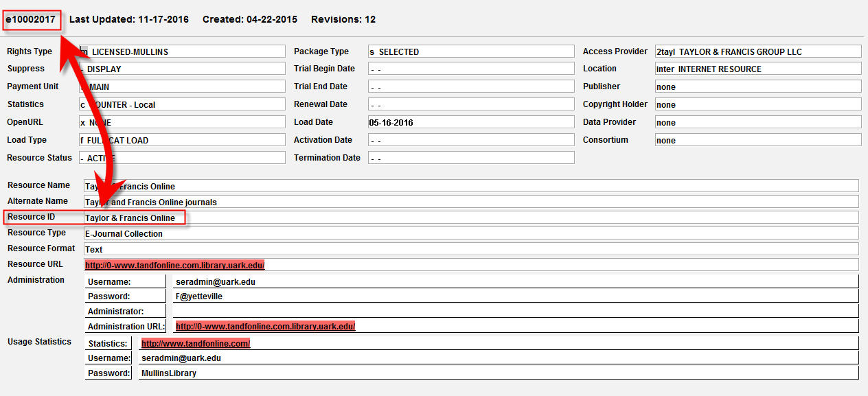Open the Resource URL tandfonline link
868x396 pixels.
pos(174,265)
